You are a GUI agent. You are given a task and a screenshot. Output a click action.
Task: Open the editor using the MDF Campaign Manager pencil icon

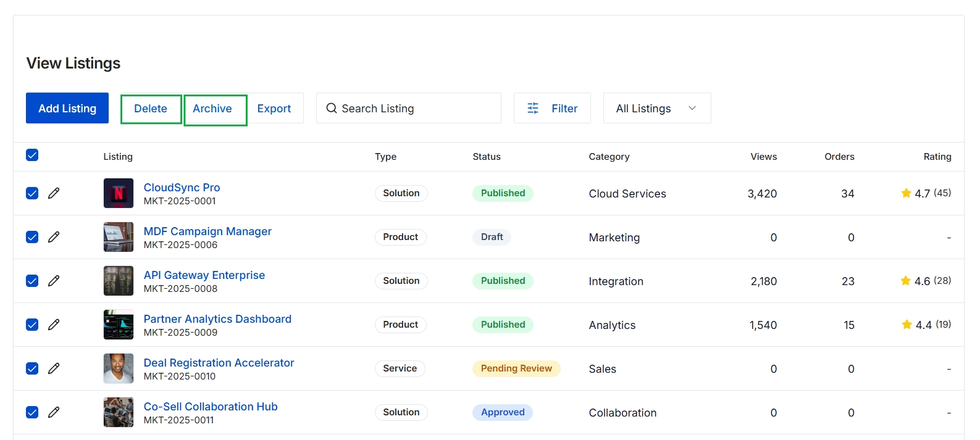pyautogui.click(x=54, y=237)
